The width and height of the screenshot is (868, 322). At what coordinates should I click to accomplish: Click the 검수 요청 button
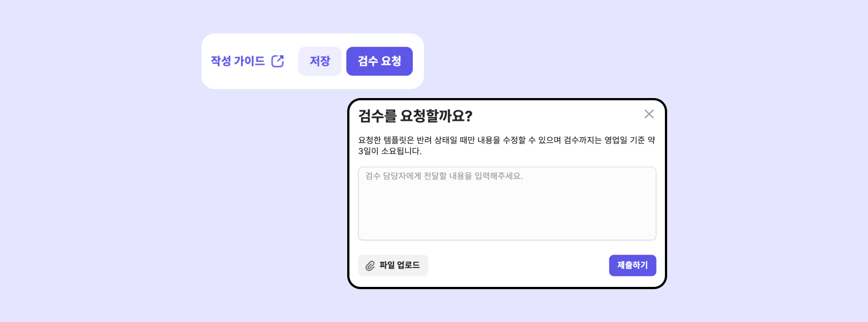[379, 61]
